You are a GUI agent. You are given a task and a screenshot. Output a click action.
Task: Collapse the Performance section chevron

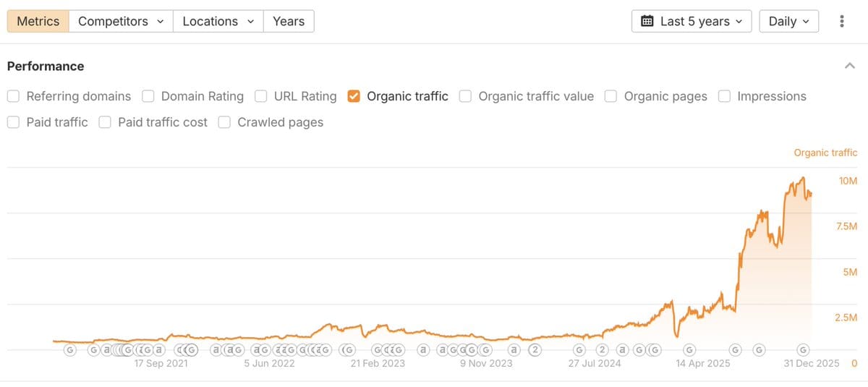(x=849, y=66)
